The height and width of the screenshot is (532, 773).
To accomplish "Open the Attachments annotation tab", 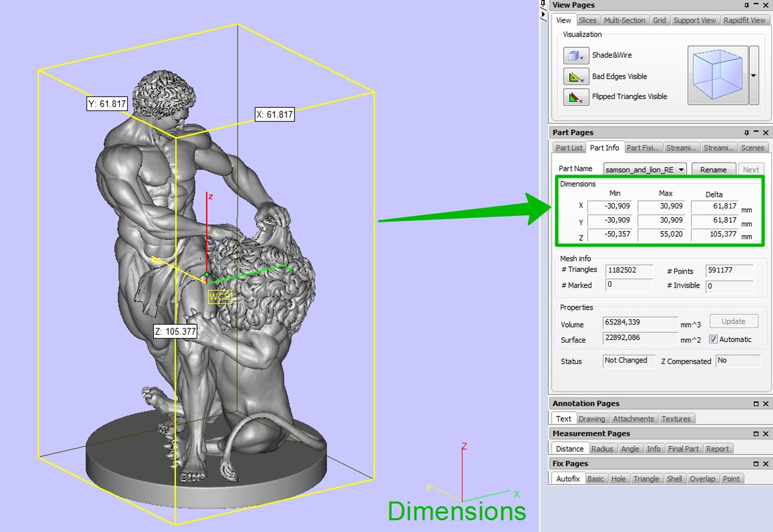I will click(x=633, y=419).
